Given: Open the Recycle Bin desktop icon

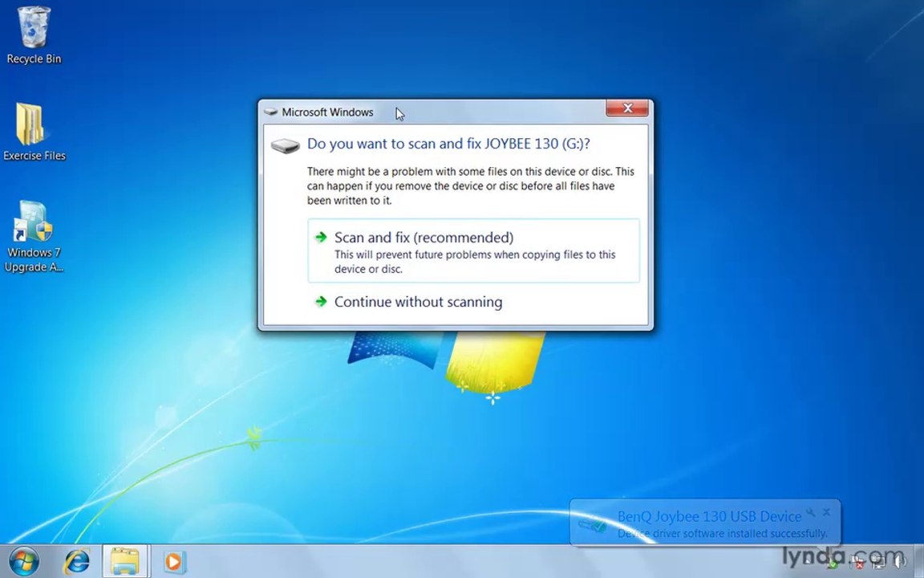Looking at the screenshot, I should pos(34,35).
